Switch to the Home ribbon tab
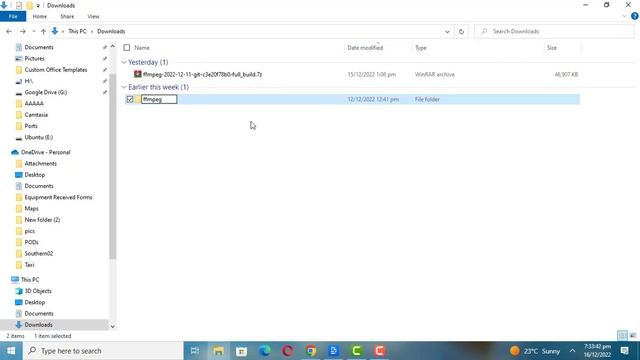The height and width of the screenshot is (360, 640). pos(40,16)
